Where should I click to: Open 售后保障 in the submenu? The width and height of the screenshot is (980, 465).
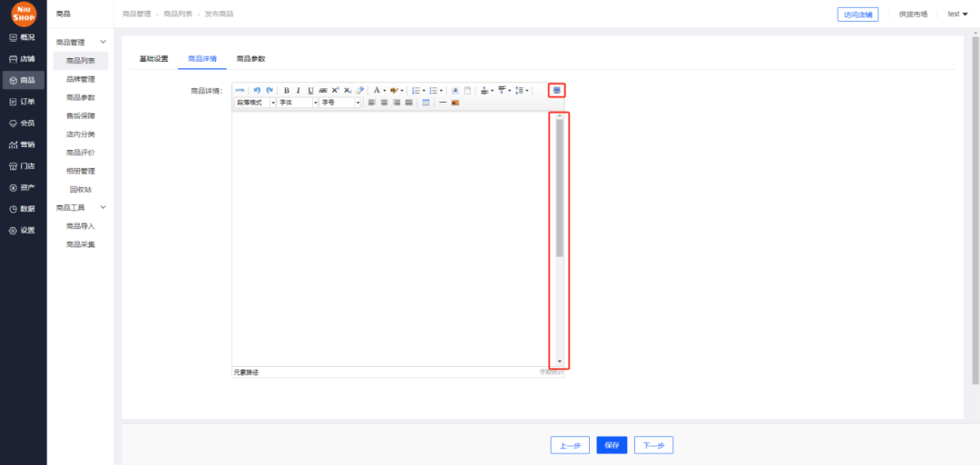tap(81, 115)
